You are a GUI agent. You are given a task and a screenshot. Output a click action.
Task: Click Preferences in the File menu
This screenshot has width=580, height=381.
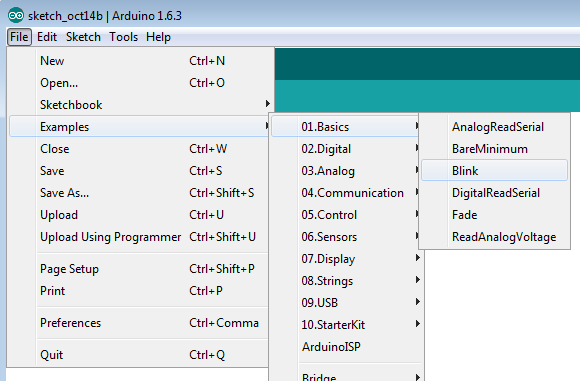[x=139, y=323]
